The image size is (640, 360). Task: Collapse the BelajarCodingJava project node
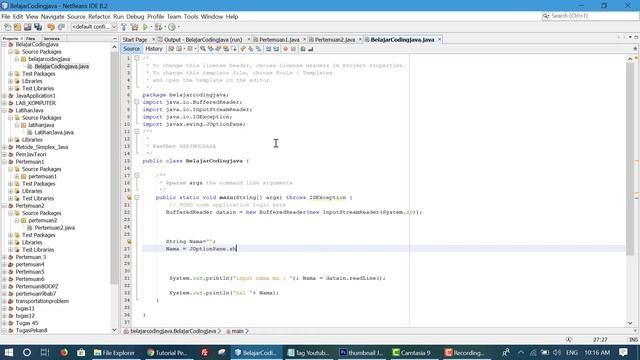(4, 44)
